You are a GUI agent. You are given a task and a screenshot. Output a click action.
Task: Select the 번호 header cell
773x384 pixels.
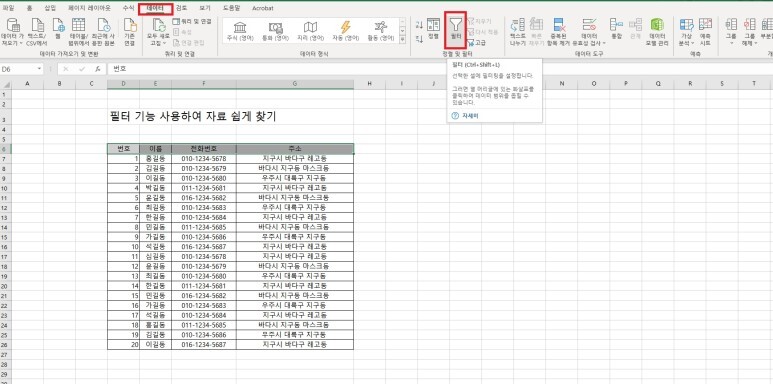coord(123,148)
